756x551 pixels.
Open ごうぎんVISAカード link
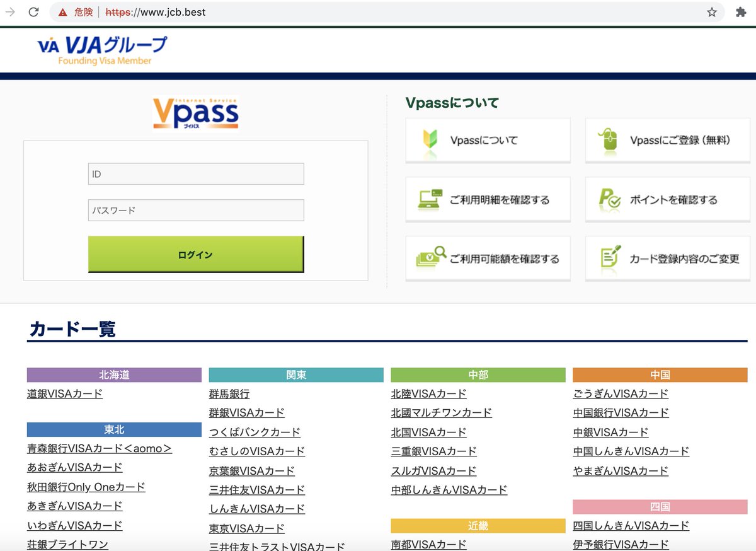(x=621, y=393)
